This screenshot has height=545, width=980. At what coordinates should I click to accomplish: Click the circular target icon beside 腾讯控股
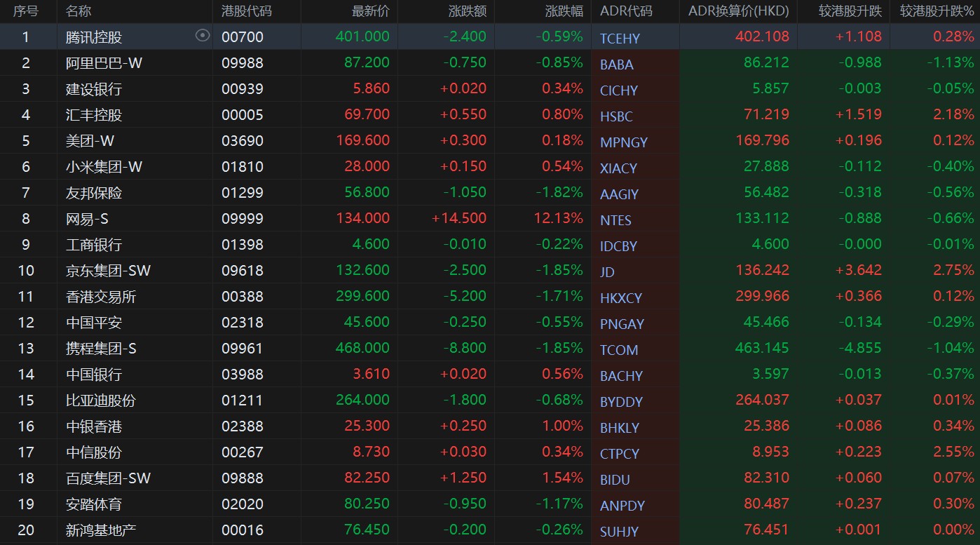click(203, 35)
